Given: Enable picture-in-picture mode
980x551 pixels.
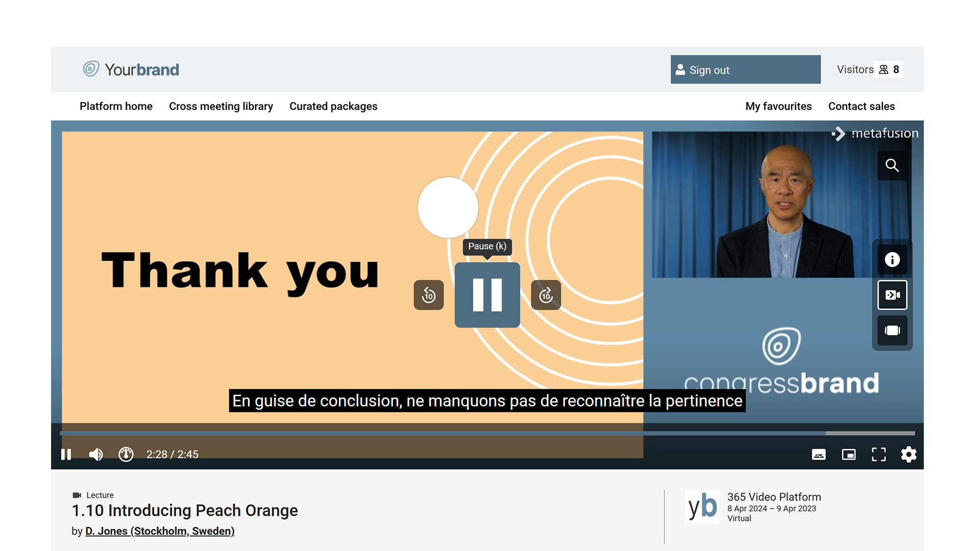Looking at the screenshot, I should 849,454.
